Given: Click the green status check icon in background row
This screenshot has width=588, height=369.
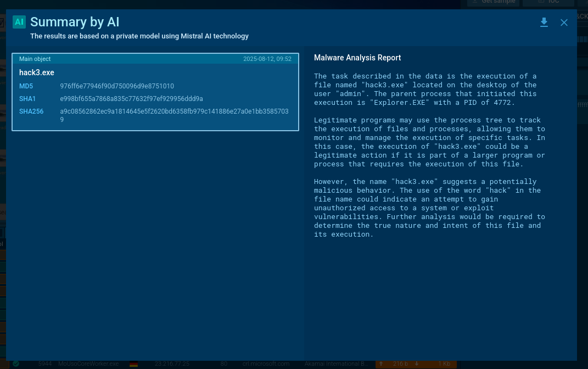Looking at the screenshot, I should (x=16, y=364).
